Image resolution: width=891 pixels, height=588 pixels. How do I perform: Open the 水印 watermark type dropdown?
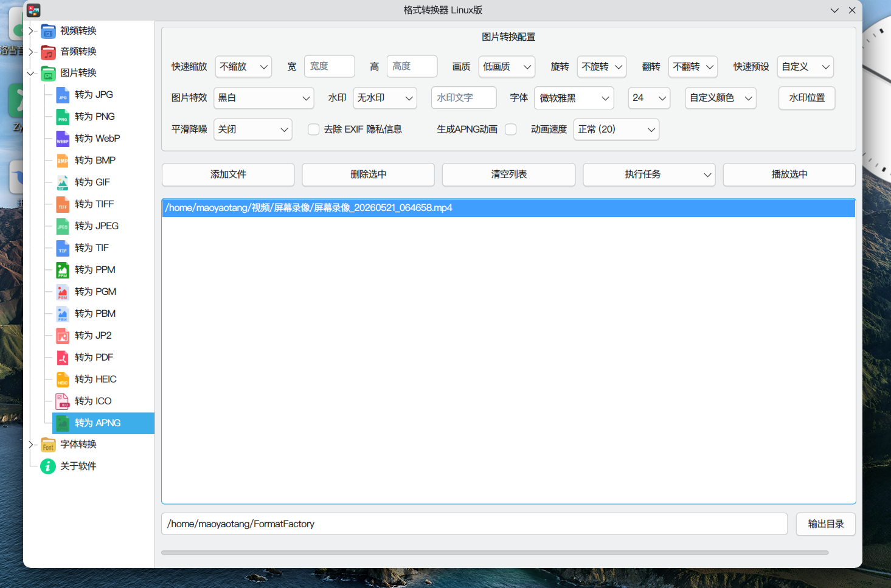click(385, 98)
